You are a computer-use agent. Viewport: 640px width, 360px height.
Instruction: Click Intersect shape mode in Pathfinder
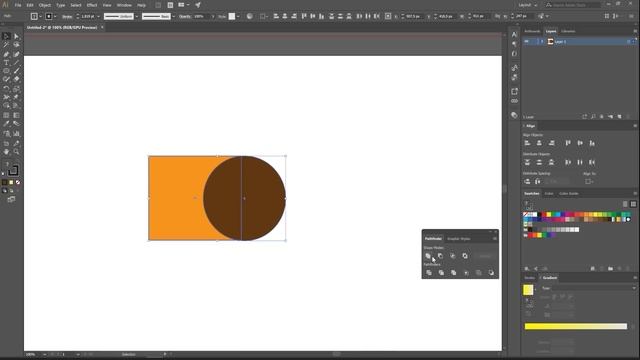coord(453,256)
